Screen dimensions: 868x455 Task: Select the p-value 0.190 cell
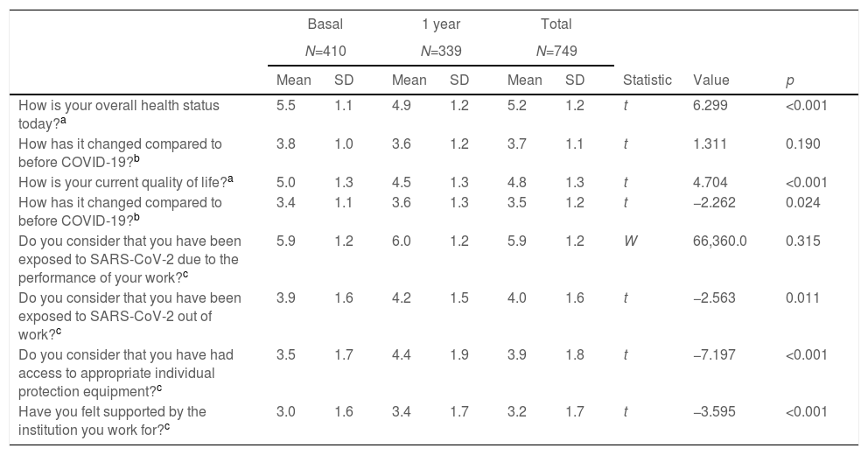click(x=803, y=144)
